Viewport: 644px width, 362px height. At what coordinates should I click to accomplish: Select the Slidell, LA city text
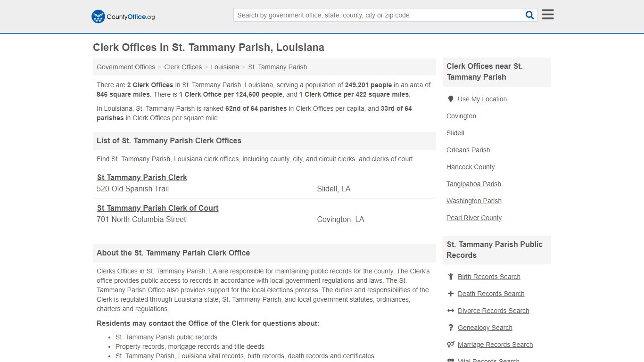pyautogui.click(x=334, y=189)
